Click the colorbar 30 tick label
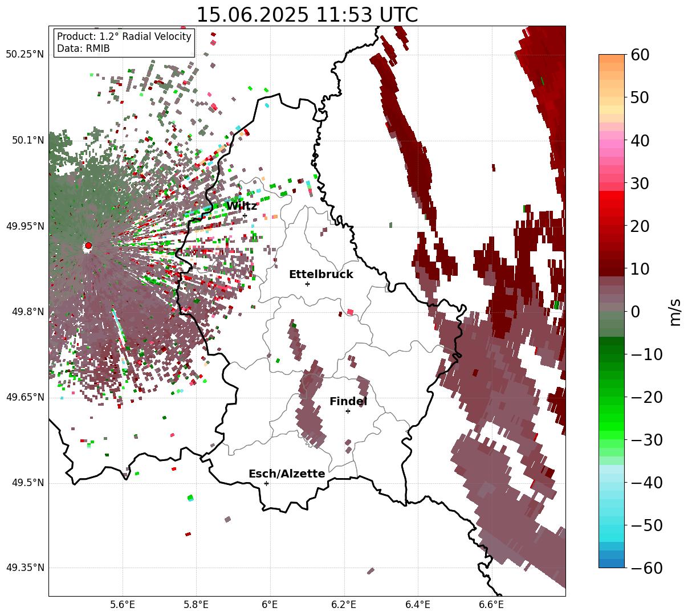Image resolution: width=688 pixels, height=616 pixels. (640, 183)
